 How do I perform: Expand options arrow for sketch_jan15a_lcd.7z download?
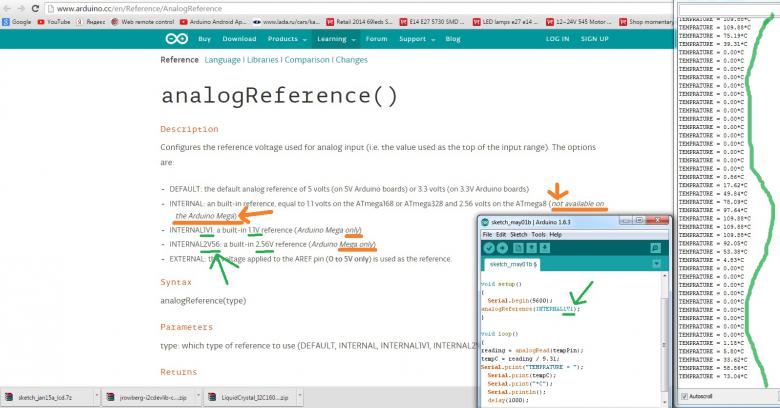(97, 396)
